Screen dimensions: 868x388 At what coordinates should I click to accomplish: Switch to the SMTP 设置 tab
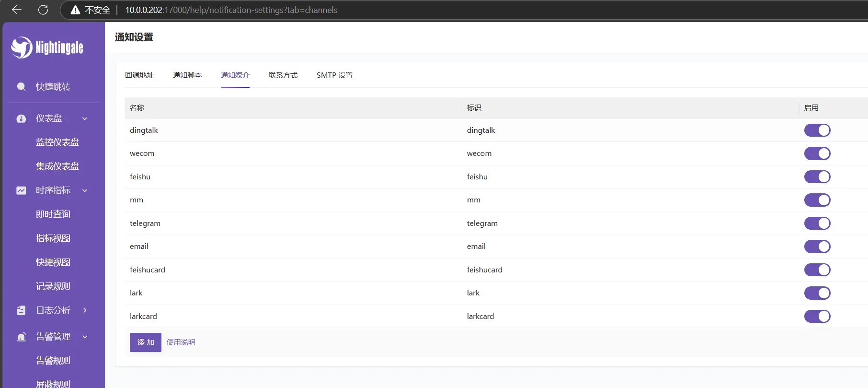click(x=334, y=75)
